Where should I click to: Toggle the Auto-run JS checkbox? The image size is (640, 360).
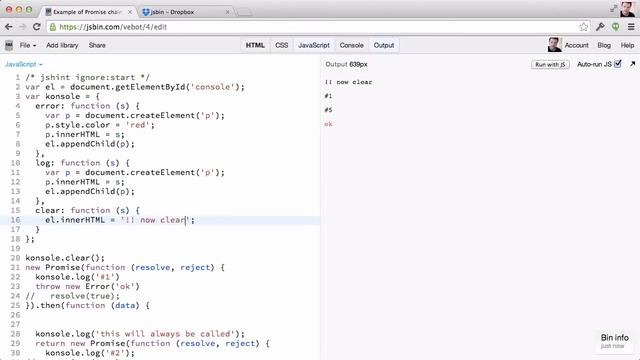(618, 64)
